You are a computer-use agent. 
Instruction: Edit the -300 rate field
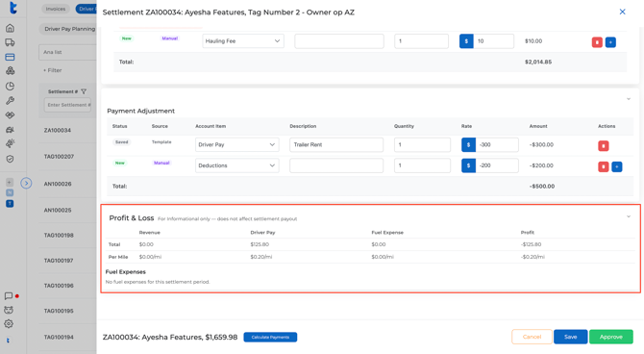pyautogui.click(x=497, y=144)
